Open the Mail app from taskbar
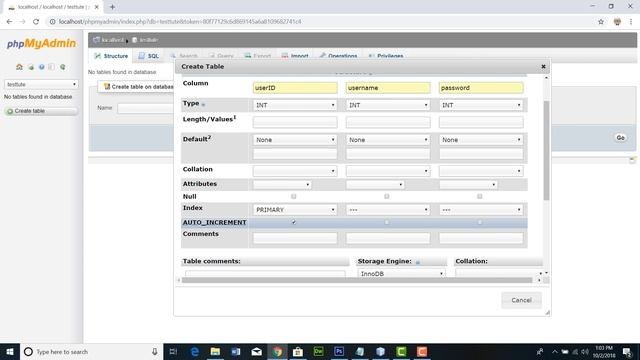Screen dimensions: 640x360 pyautogui.click(x=256, y=351)
